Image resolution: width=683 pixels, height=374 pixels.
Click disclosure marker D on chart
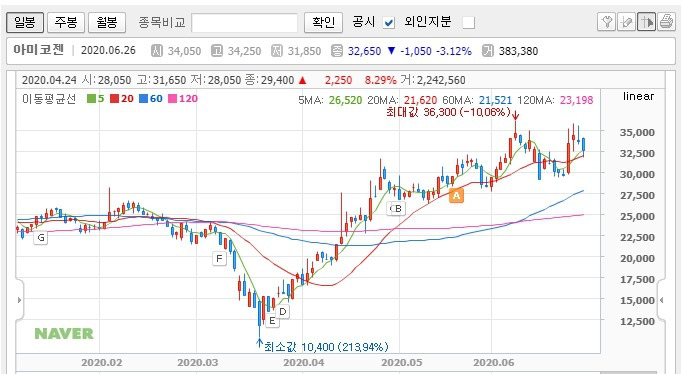[x=283, y=311]
